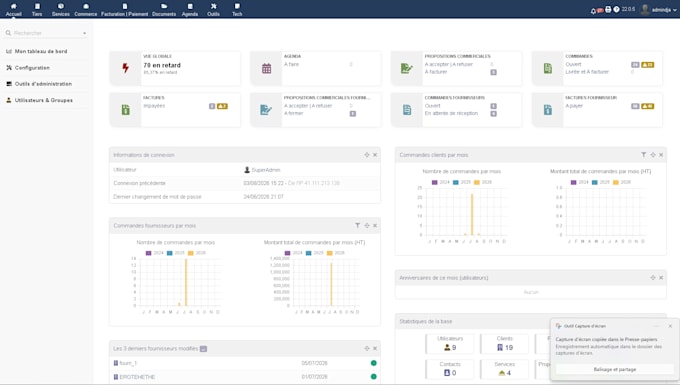Open the Accueil home menu
680x385 pixels.
click(x=13, y=10)
